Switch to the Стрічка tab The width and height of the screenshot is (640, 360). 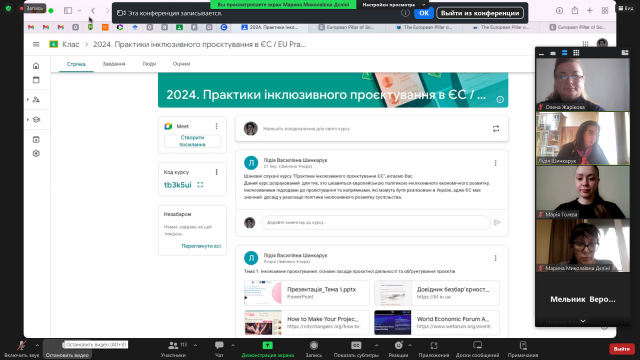pyautogui.click(x=76, y=64)
